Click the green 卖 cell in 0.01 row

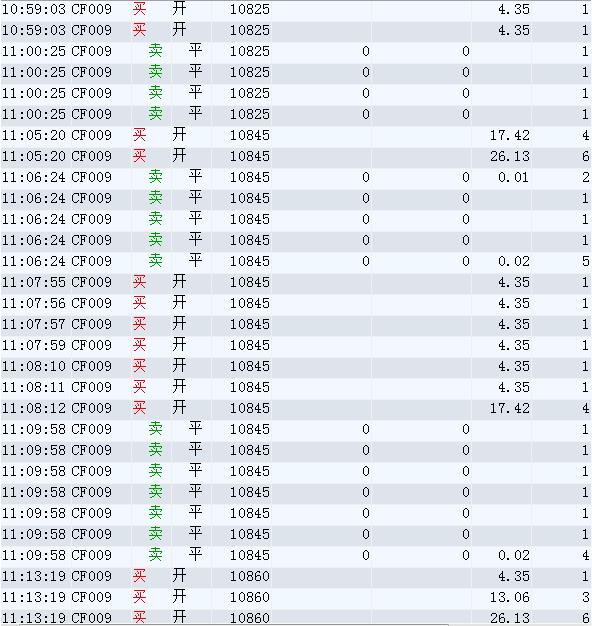[x=155, y=176]
